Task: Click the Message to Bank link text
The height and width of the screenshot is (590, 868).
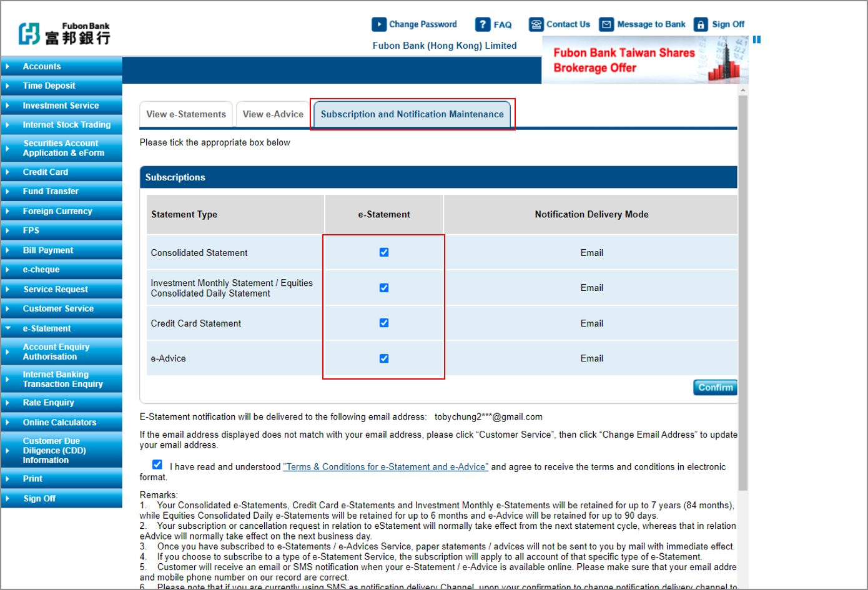Action: [x=651, y=24]
